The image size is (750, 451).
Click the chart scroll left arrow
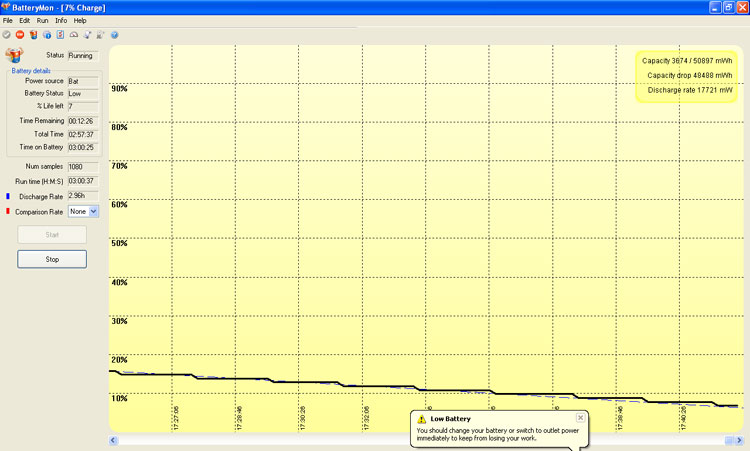[x=113, y=440]
